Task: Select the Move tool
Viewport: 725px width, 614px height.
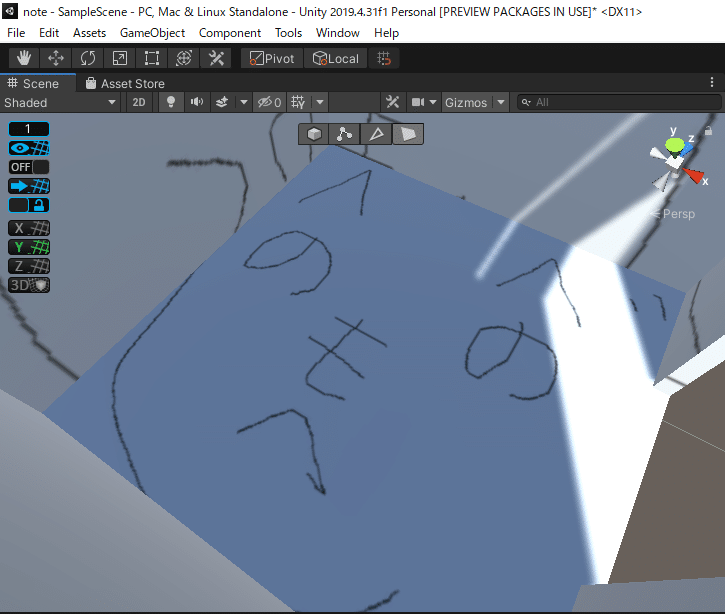Action: [x=56, y=58]
